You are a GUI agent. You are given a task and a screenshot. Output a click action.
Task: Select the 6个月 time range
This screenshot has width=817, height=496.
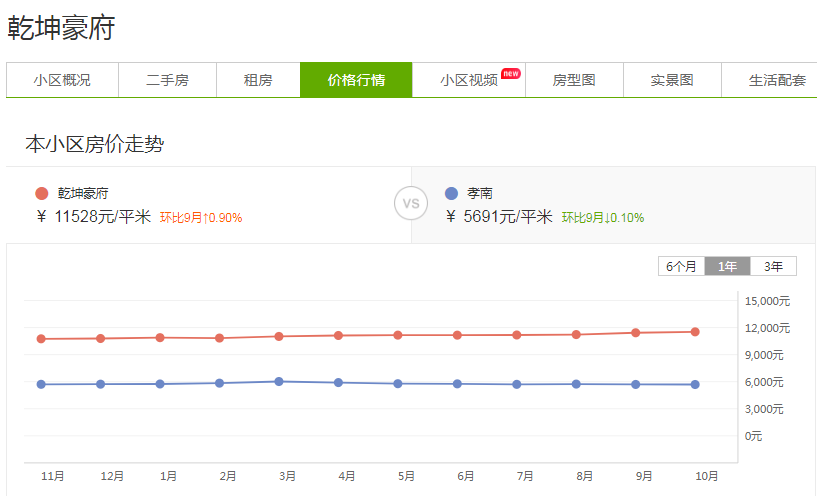pyautogui.click(x=681, y=266)
